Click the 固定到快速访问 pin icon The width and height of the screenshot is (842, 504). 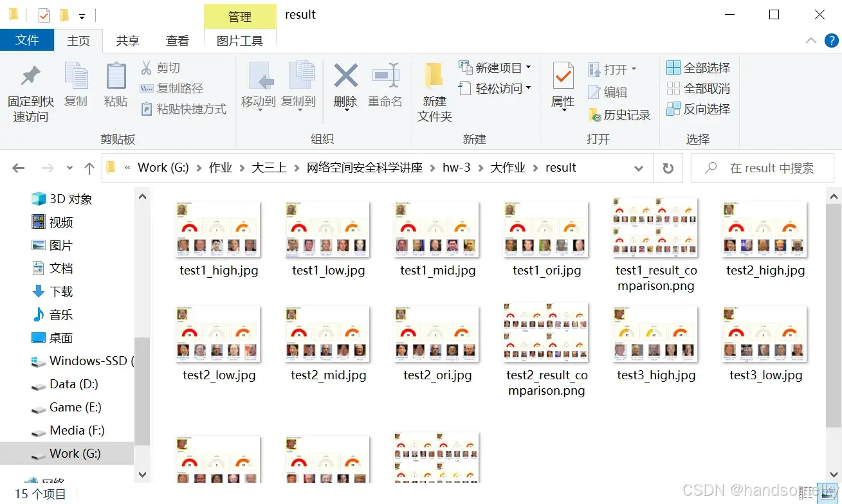[30, 76]
